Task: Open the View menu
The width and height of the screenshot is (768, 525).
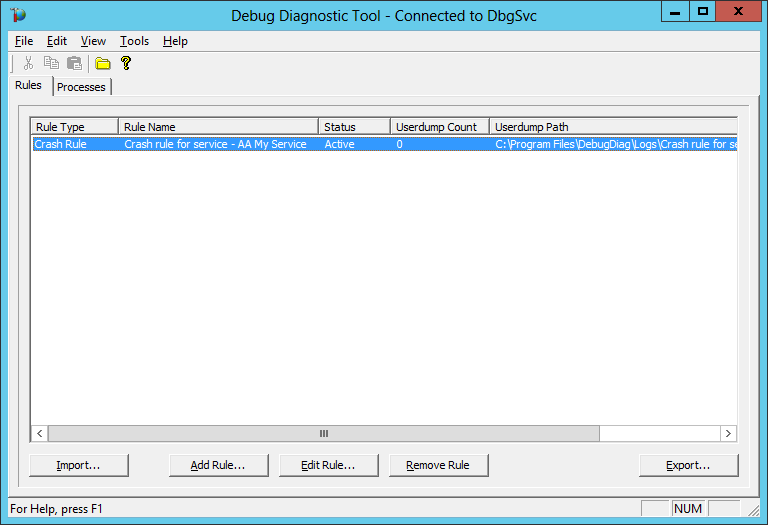Action: (x=93, y=41)
